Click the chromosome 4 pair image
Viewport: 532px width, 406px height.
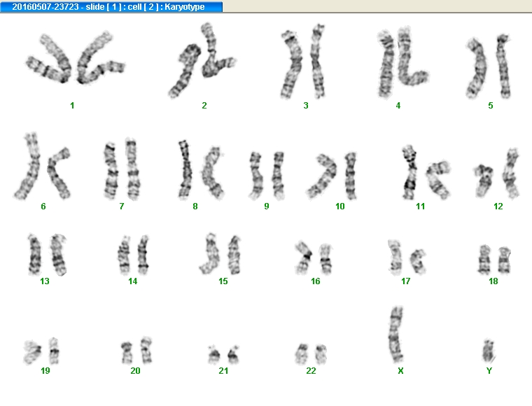[x=402, y=63]
